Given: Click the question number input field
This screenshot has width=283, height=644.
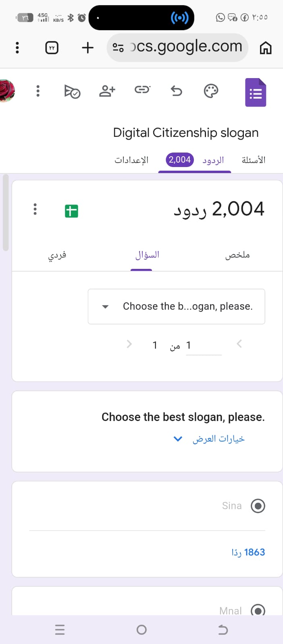Looking at the screenshot, I should click(204, 346).
